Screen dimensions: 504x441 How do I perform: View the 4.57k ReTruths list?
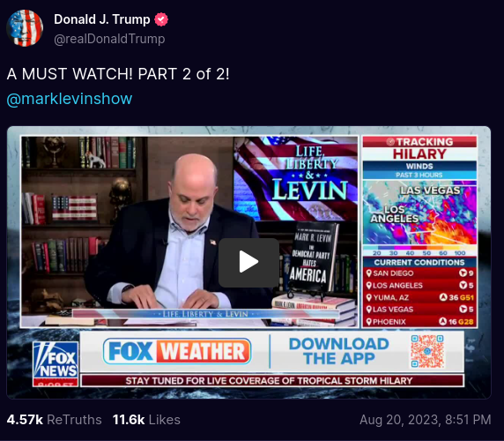[x=54, y=420]
